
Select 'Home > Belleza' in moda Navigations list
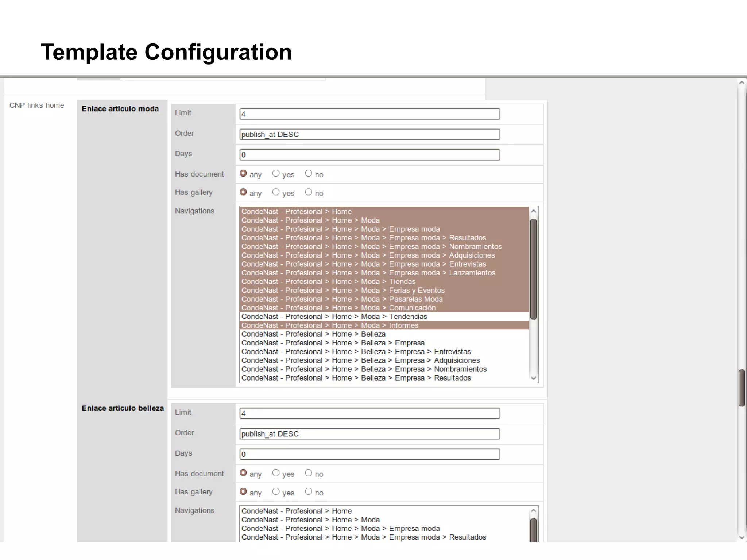(384, 334)
